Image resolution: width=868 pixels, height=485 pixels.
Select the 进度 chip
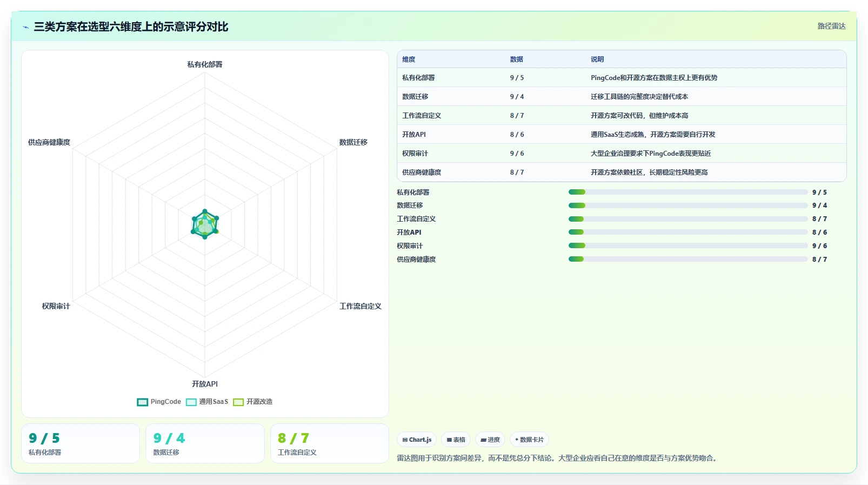point(490,440)
